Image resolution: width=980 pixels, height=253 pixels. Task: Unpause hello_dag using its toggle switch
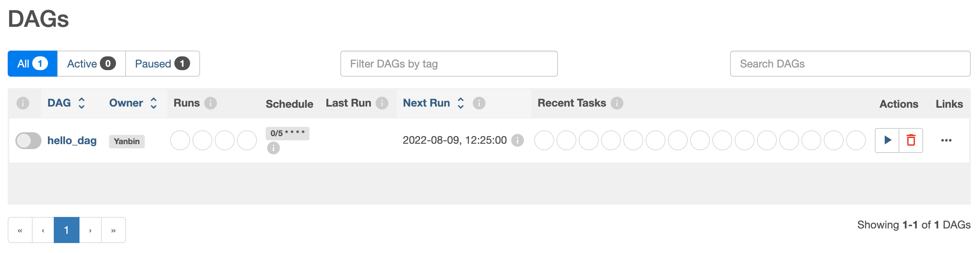28,141
